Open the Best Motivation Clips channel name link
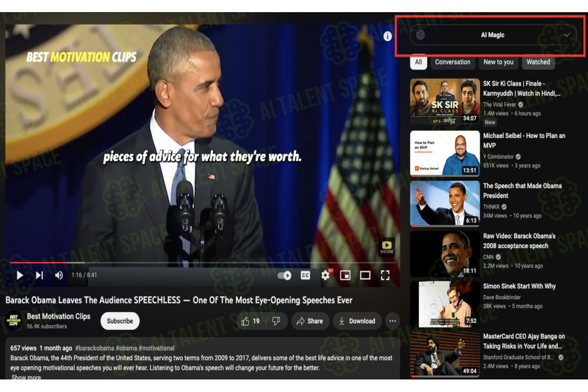The width and height of the screenshot is (588, 392). [58, 316]
